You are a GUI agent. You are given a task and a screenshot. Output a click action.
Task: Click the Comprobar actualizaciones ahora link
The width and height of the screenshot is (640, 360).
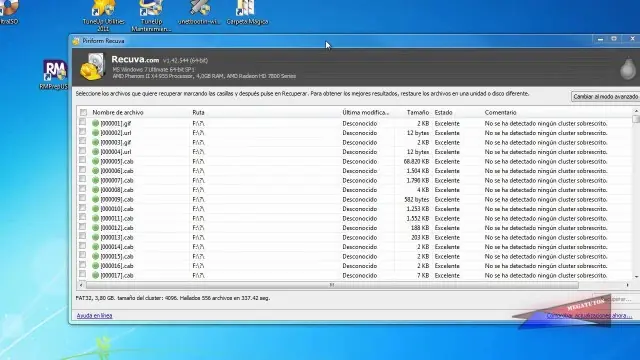tap(589, 316)
